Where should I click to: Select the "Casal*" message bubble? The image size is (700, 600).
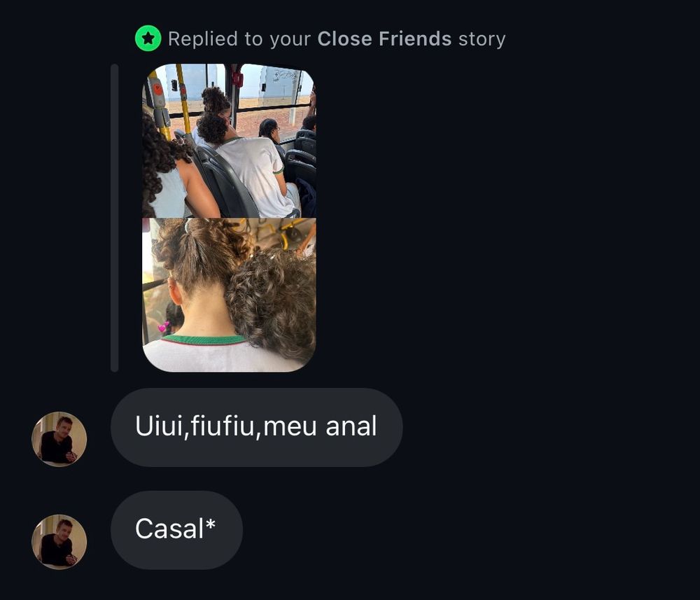[x=177, y=530]
